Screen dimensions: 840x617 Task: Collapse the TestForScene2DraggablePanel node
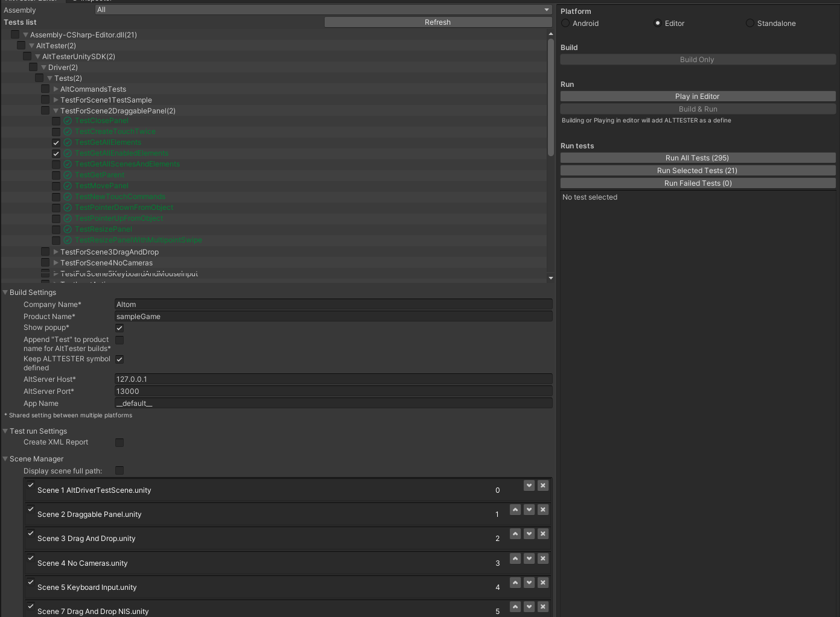[x=55, y=110]
